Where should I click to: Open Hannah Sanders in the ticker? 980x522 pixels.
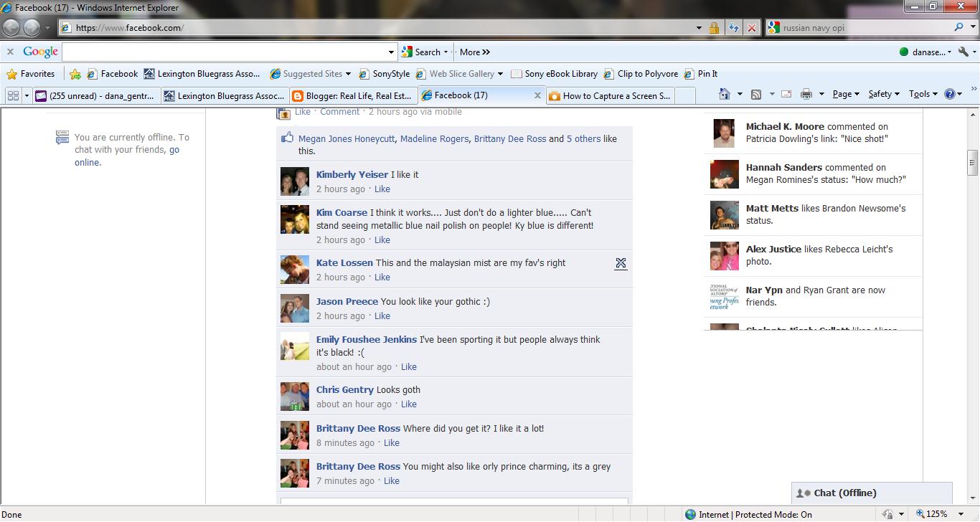click(784, 168)
